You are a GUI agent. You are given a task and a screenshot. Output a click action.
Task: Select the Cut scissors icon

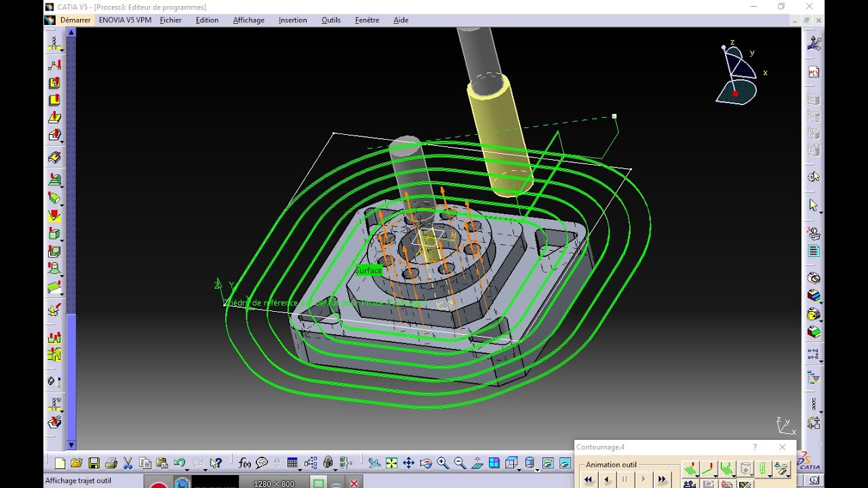(127, 464)
